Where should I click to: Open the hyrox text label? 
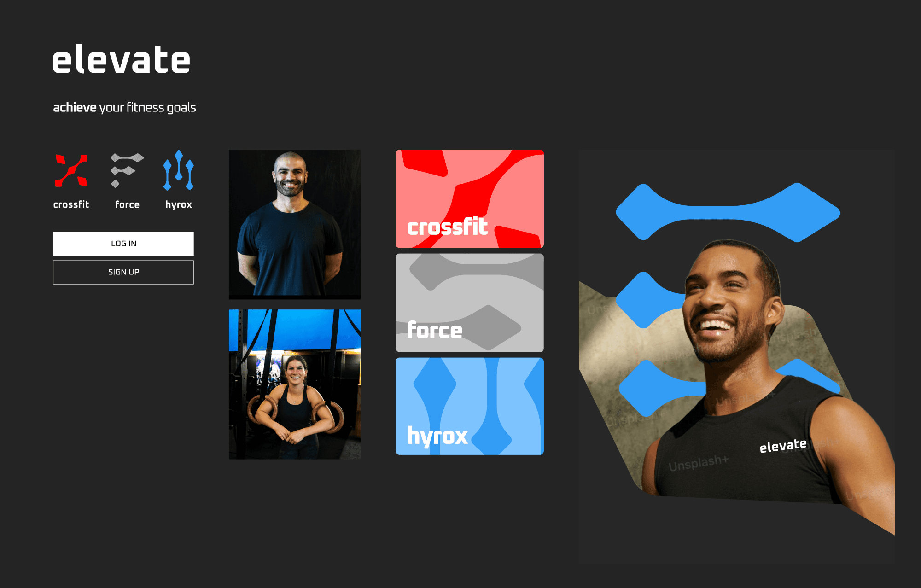tap(179, 204)
